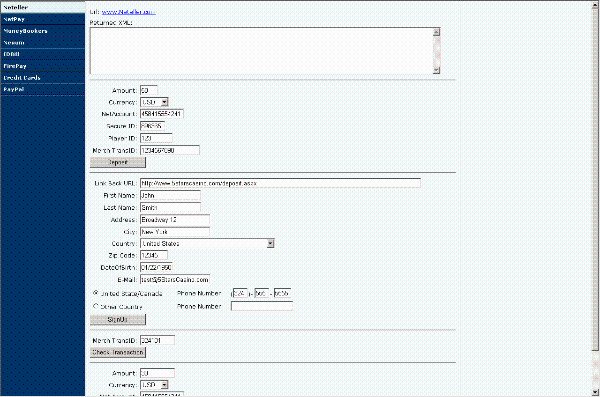The image size is (600, 397).
Task: Focus the First Name input field
Action: 170,196
